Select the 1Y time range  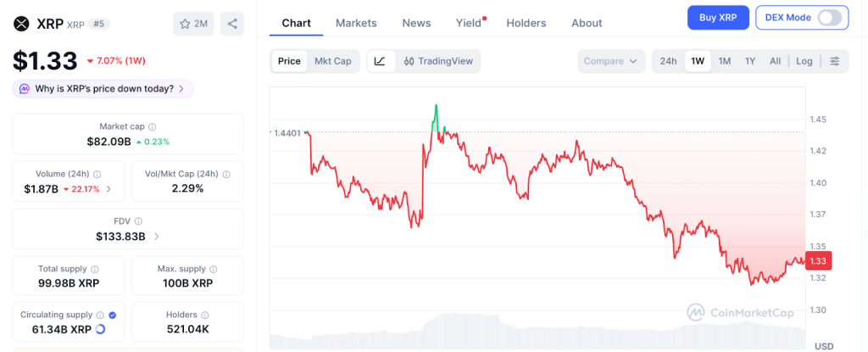point(750,61)
